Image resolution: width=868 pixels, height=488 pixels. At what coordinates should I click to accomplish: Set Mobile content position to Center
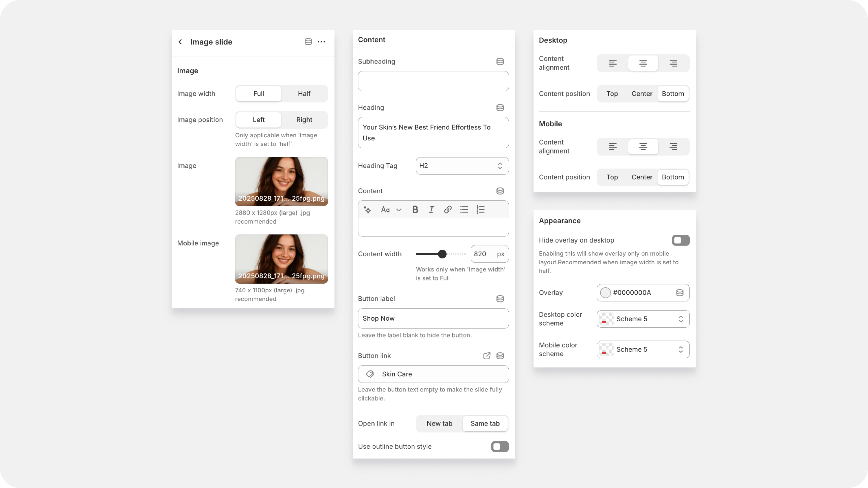(x=641, y=177)
